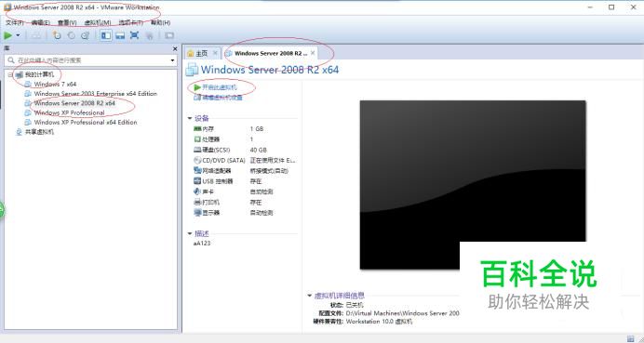Click the send Ctrl+Alt+Del toolbar icon
Screen dimensions: 644x343
36,35
